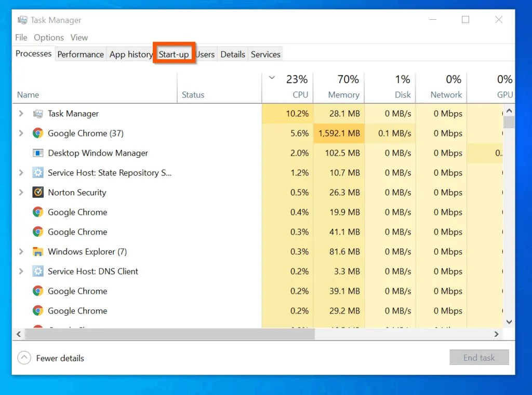Click the End task button
The image size is (532, 395).
[x=478, y=357]
